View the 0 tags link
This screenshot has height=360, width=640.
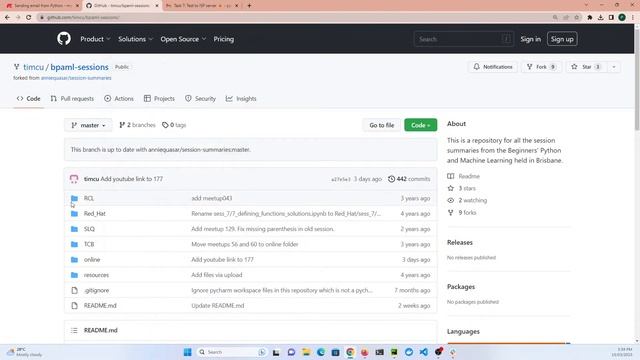[x=174, y=125]
